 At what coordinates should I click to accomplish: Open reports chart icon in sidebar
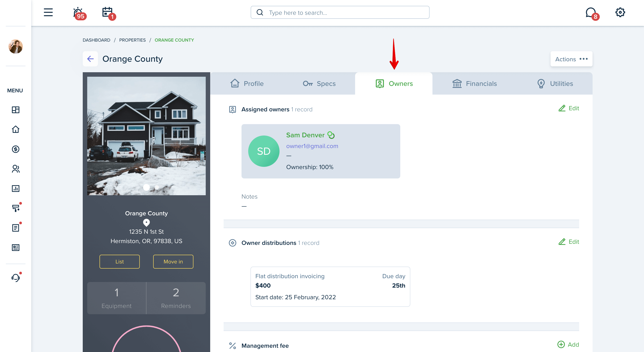click(15, 189)
